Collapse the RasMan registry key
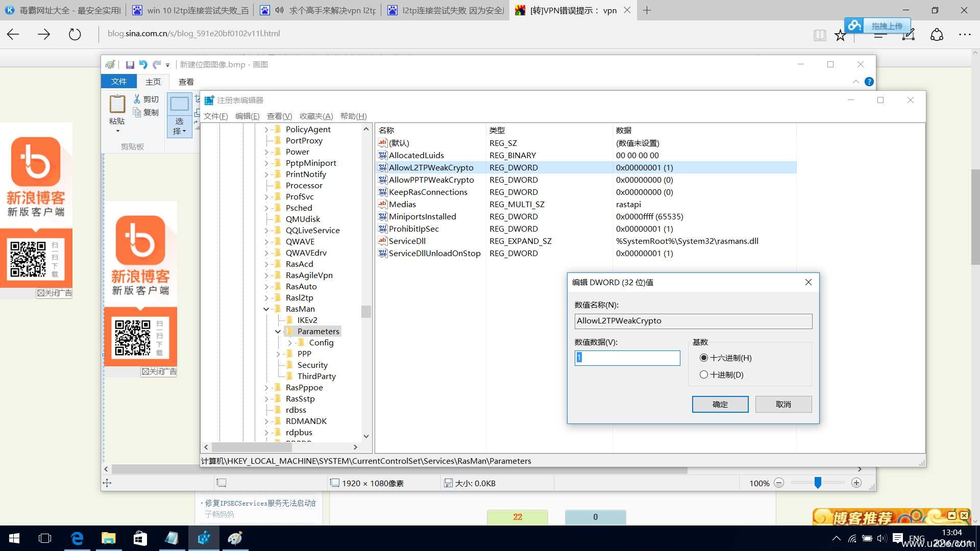 tap(266, 309)
